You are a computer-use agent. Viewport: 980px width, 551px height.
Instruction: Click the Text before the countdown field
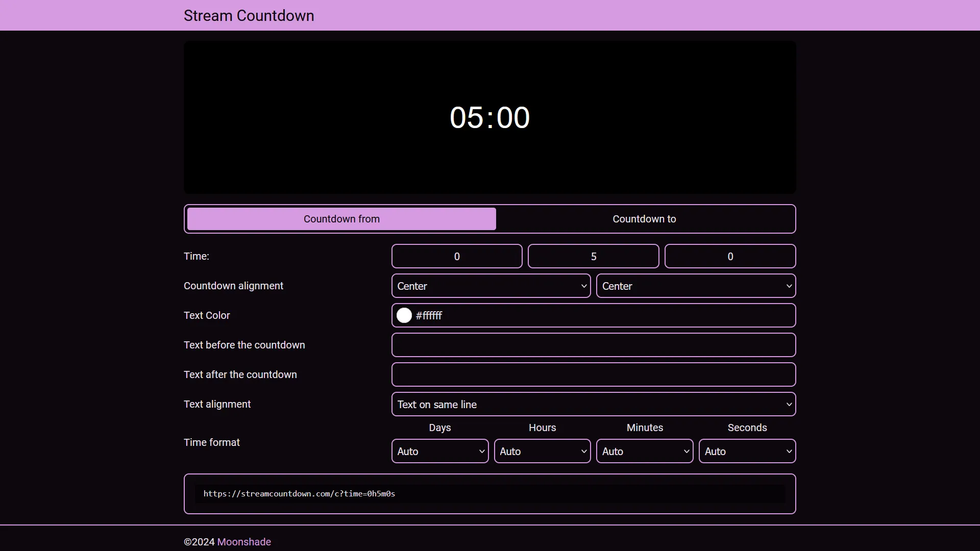click(593, 345)
